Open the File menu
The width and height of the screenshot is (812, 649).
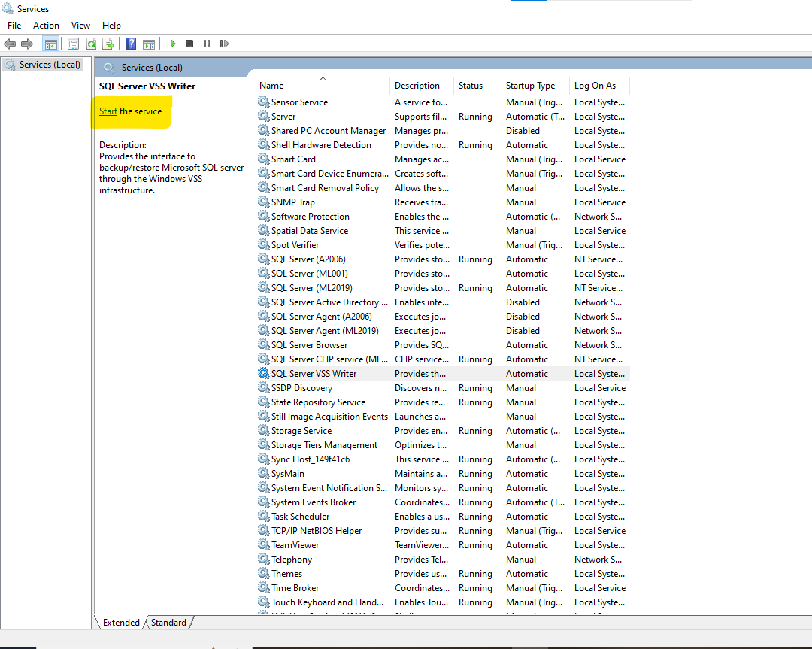(x=14, y=26)
